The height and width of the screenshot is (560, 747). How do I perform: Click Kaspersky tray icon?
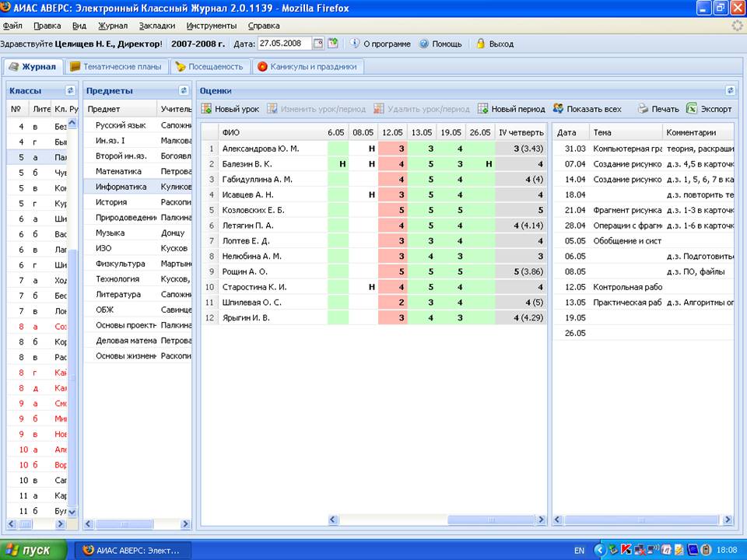click(x=625, y=551)
